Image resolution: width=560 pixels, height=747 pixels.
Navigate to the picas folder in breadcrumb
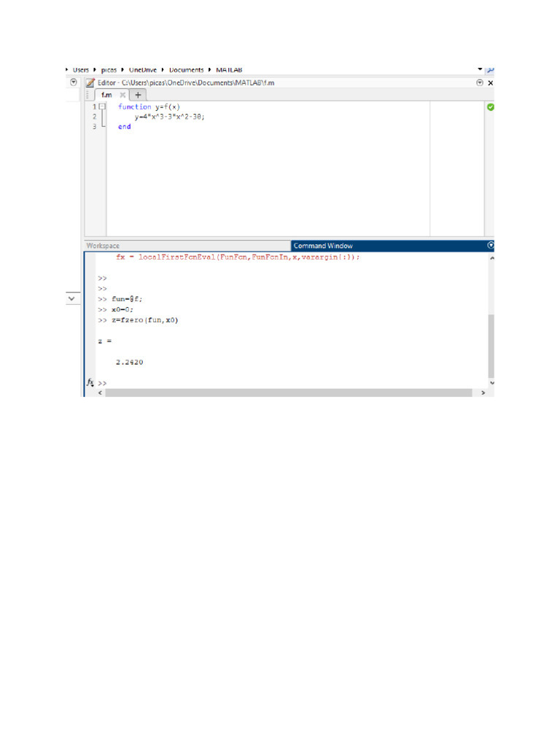(109, 70)
